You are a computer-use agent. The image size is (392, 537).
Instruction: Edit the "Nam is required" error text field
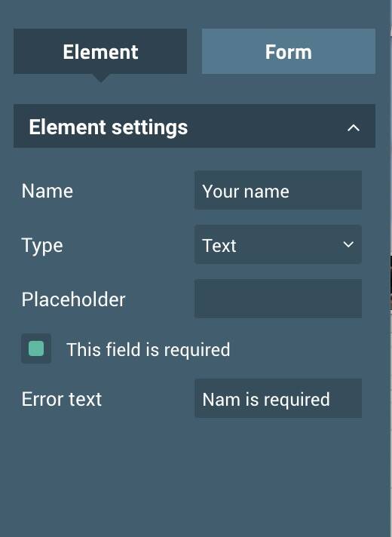pos(278,398)
